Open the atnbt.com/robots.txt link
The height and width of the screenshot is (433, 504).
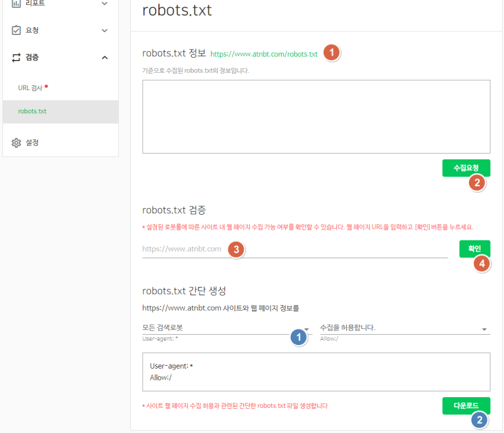click(x=264, y=54)
